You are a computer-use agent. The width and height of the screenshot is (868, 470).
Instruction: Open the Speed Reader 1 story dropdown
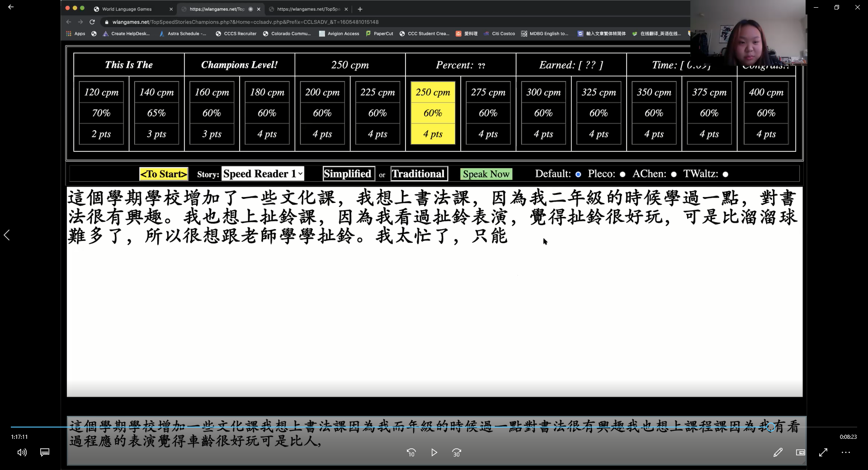coord(262,174)
